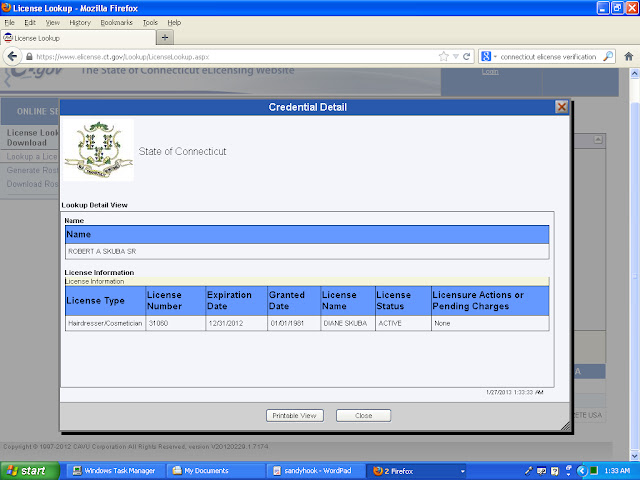640x480 pixels.
Task: Open the Firefox home page icon
Action: tap(629, 56)
